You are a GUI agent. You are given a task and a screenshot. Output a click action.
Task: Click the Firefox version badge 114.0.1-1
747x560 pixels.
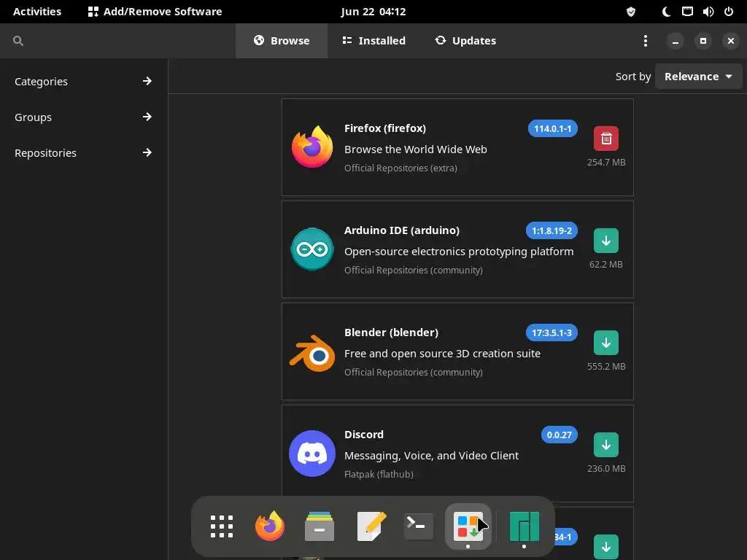coord(553,128)
